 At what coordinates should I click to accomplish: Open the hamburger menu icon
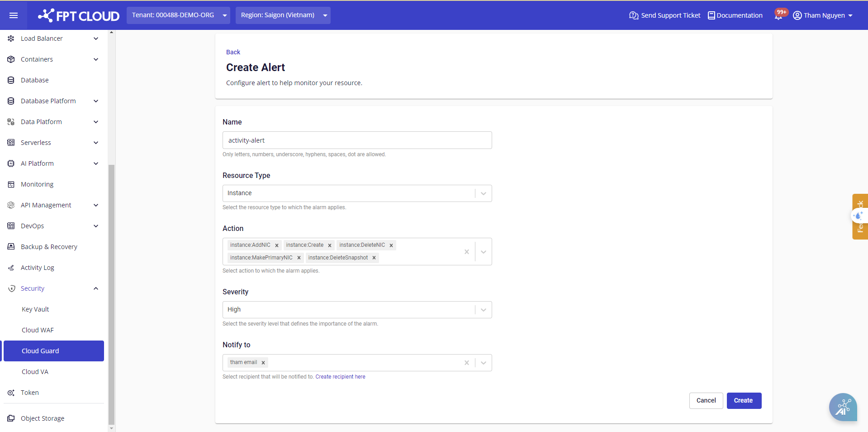tap(14, 15)
